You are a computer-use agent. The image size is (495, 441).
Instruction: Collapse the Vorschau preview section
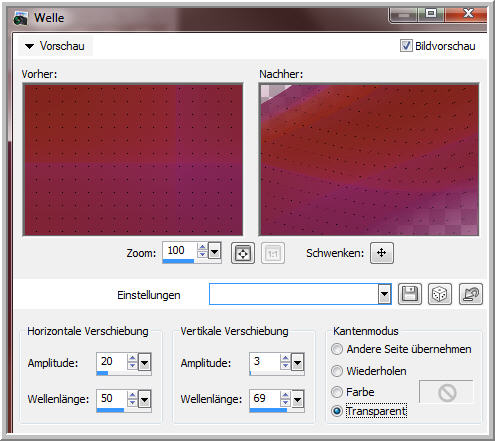click(30, 46)
